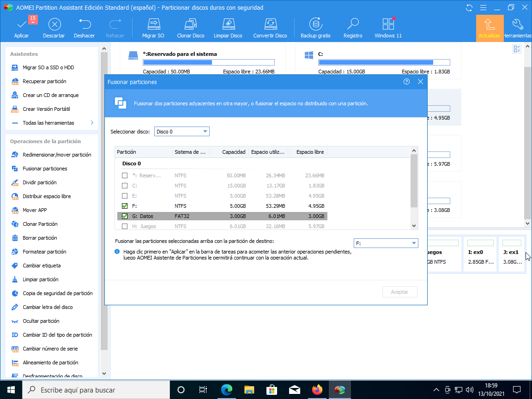Click Copia de seguridad de partición
The image size is (532, 399).
58,294
